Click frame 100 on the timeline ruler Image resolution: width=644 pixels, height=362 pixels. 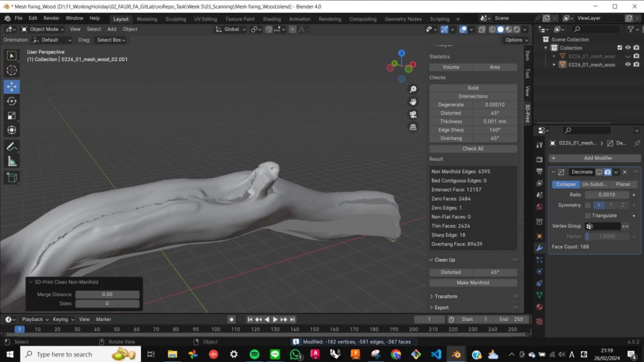216,329
